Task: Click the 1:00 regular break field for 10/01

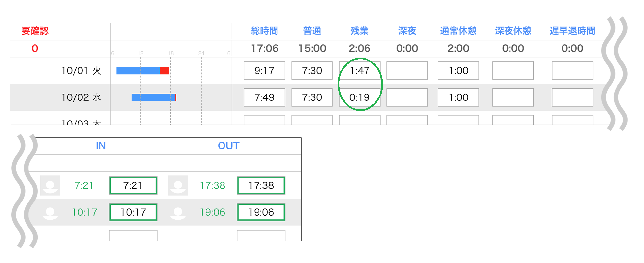Action: point(458,71)
